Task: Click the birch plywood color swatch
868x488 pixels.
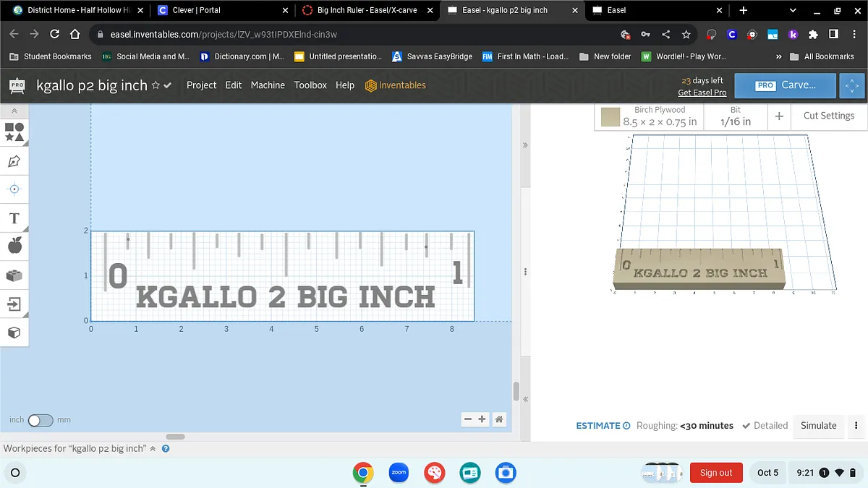Action: [x=610, y=116]
